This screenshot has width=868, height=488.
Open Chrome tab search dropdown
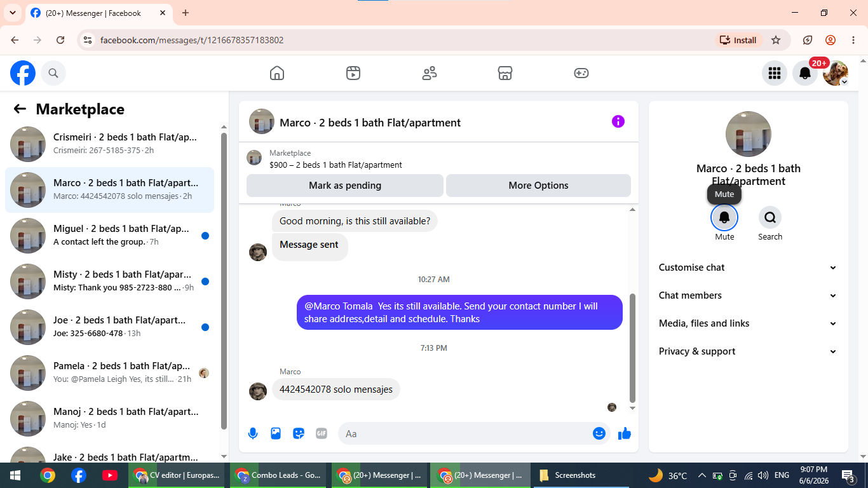pyautogui.click(x=13, y=13)
